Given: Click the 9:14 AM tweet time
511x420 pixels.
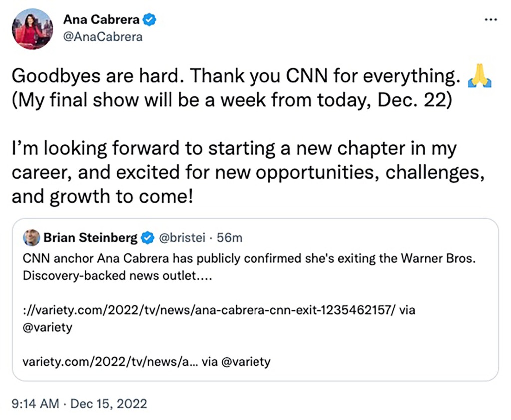Looking at the screenshot, I should (34, 403).
